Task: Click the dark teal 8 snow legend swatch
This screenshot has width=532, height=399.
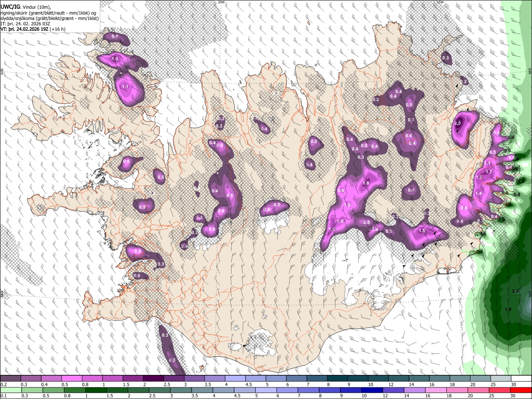Action: pyautogui.click(x=337, y=379)
